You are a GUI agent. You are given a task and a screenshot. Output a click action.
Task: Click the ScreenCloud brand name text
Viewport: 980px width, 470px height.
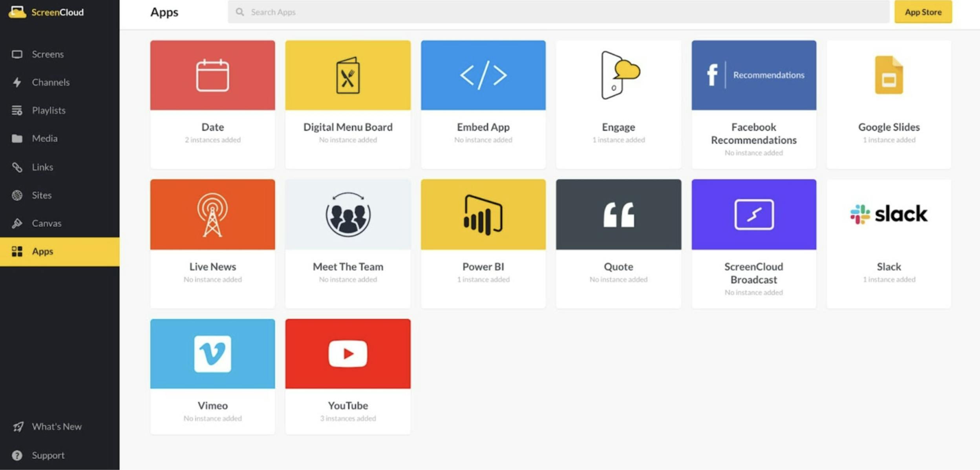point(58,12)
